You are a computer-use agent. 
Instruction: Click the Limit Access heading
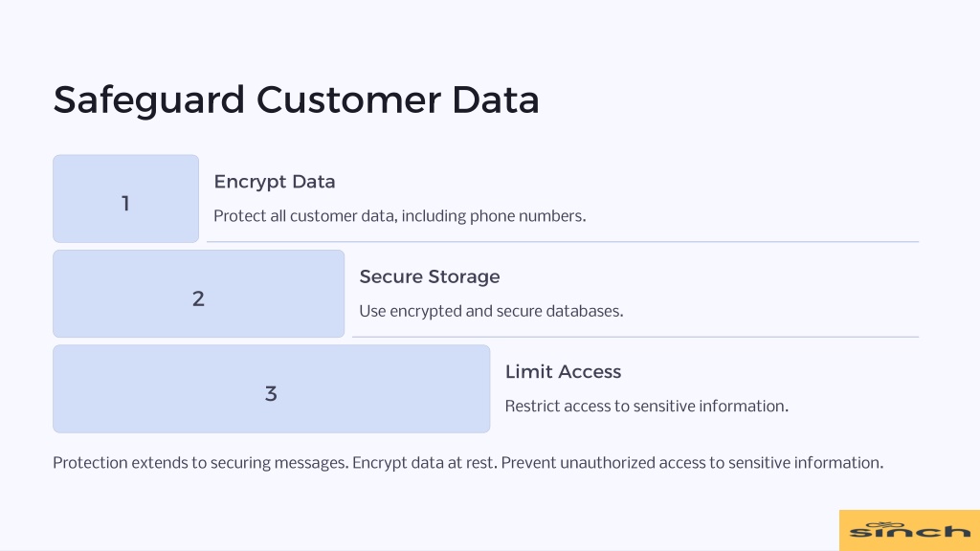coord(563,372)
